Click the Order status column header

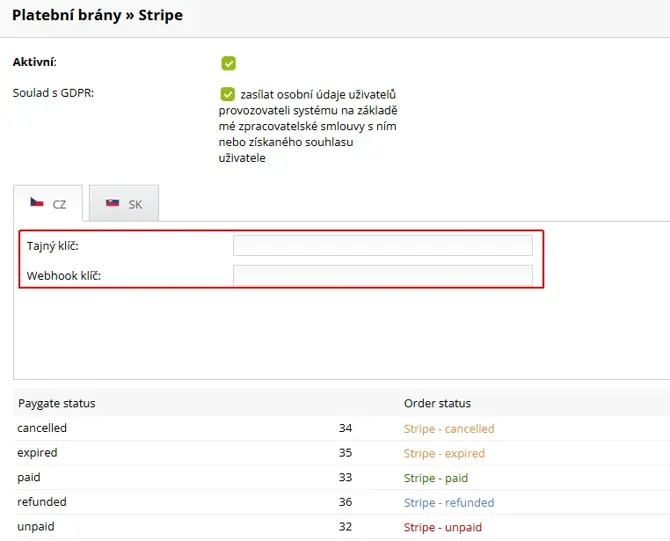(437, 404)
